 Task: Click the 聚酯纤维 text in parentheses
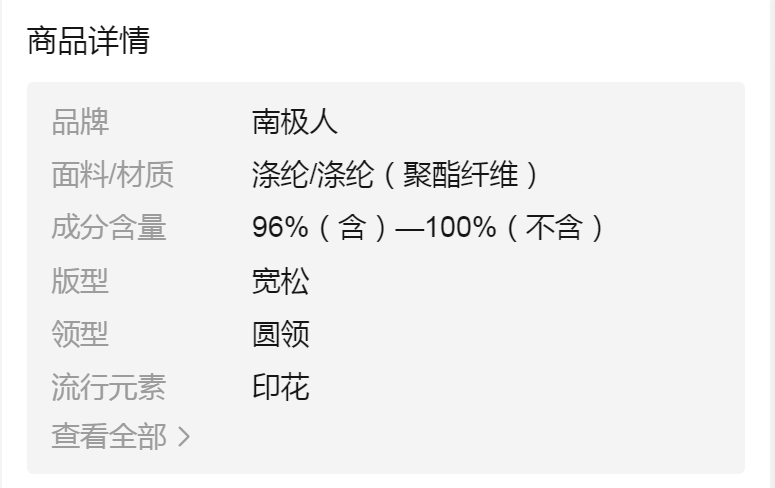point(461,175)
